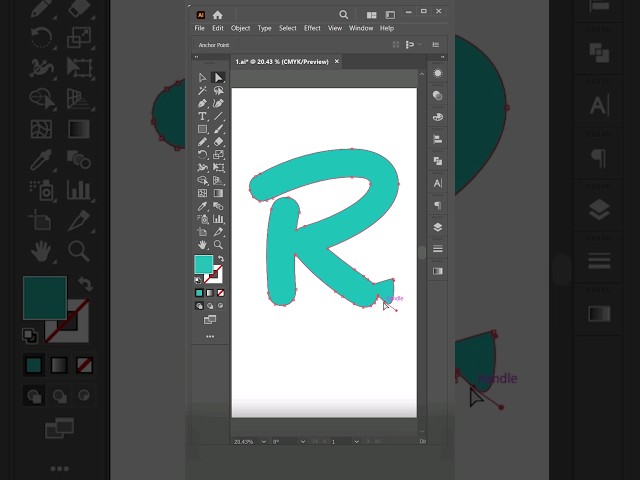640x480 pixels.
Task: Enable Draw Behind mode
Action: [210, 306]
